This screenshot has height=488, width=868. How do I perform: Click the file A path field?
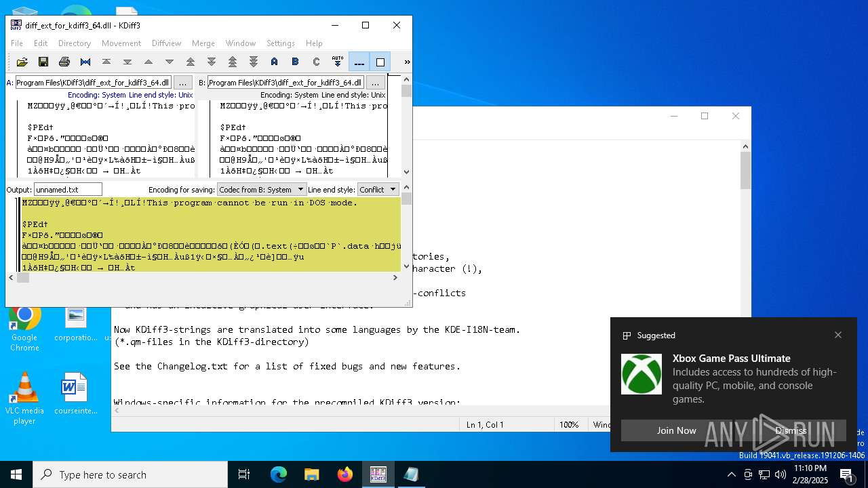[x=94, y=83]
